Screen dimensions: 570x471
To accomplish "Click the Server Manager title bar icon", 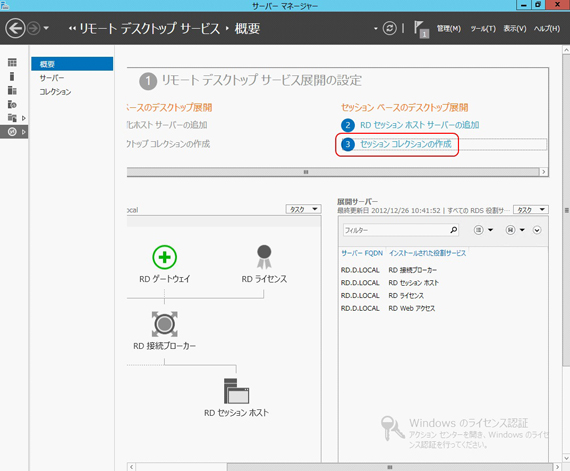I will click(x=5, y=5).
